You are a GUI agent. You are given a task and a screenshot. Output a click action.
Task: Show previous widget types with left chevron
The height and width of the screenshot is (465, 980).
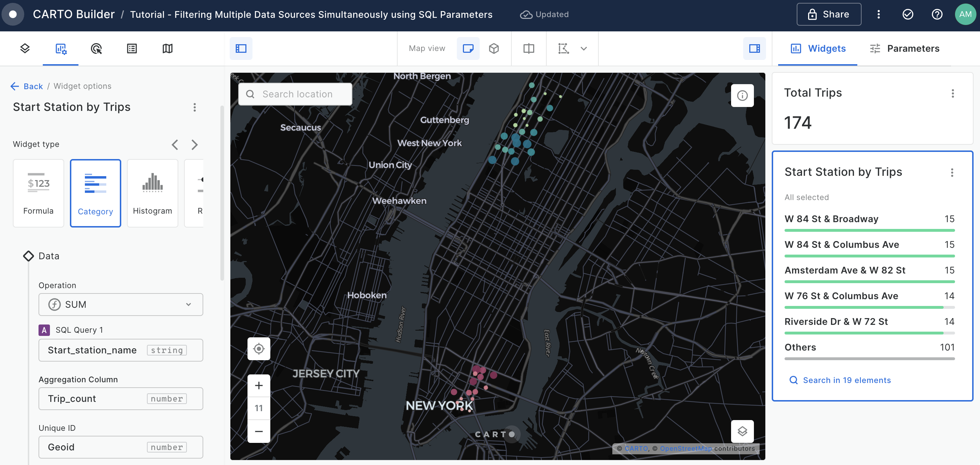click(175, 144)
